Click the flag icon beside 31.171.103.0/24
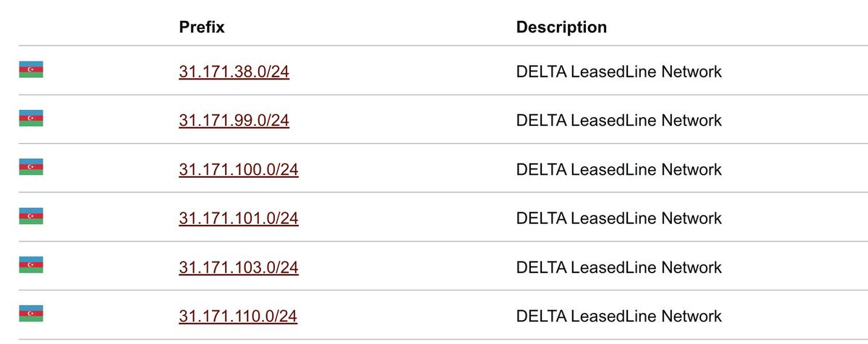This screenshot has width=868, height=344. 31,265
